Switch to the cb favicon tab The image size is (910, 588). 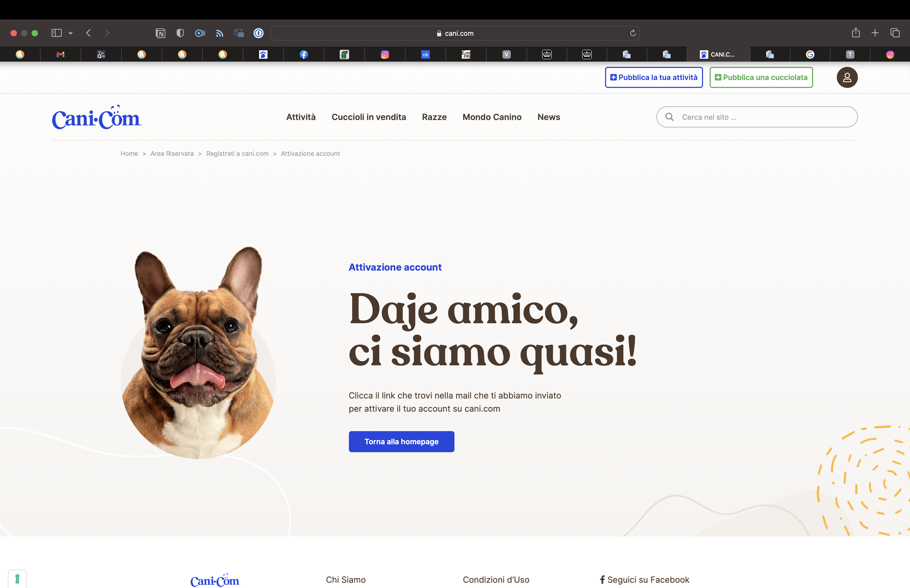point(426,54)
